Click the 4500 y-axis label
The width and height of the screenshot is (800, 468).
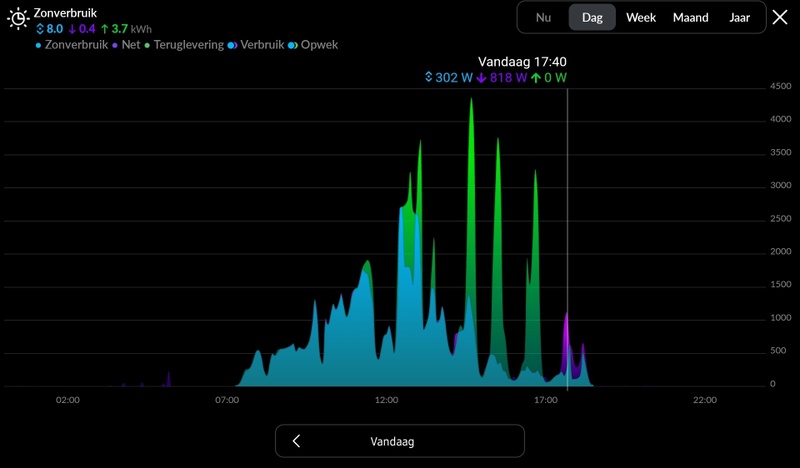[780, 86]
